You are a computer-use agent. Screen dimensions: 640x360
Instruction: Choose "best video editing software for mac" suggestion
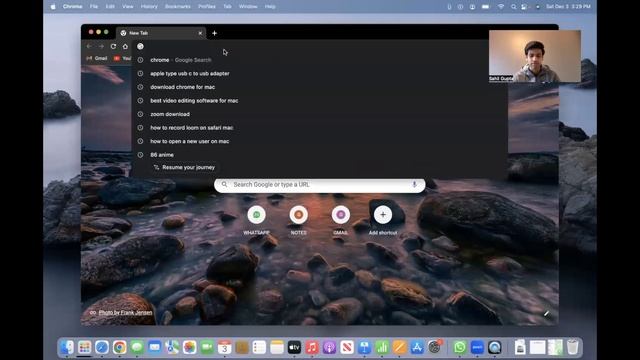[x=319, y=100]
